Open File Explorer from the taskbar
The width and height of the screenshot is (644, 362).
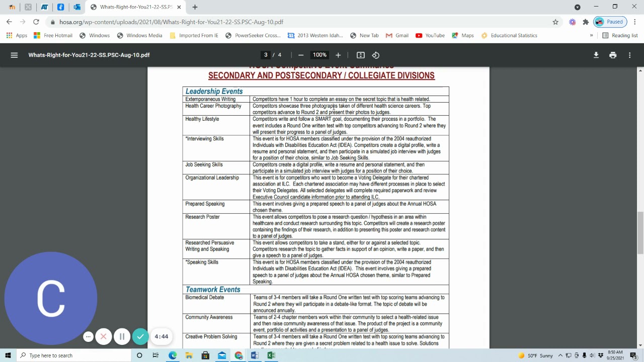click(x=189, y=355)
